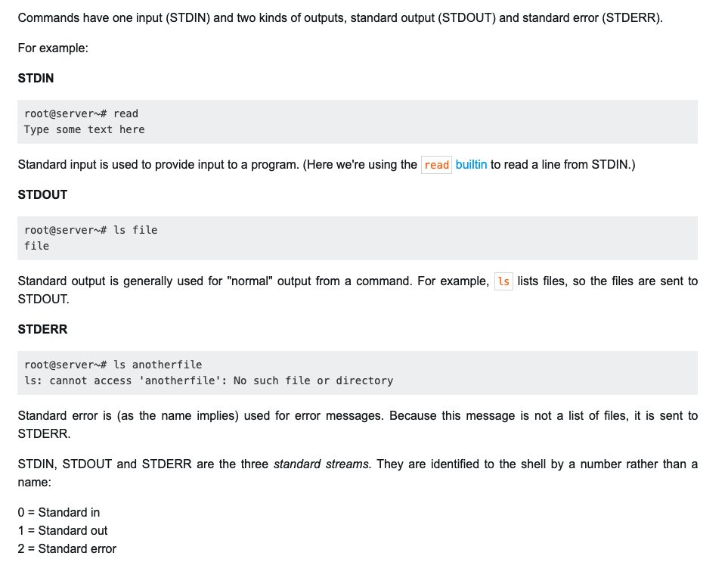Click the 'file' output line in code block
This screenshot has width=728, height=562.
37,246
